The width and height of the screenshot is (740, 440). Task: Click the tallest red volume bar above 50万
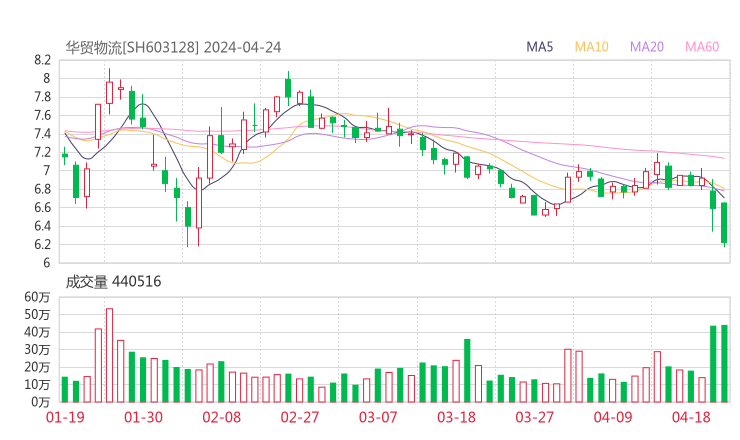pos(109,355)
